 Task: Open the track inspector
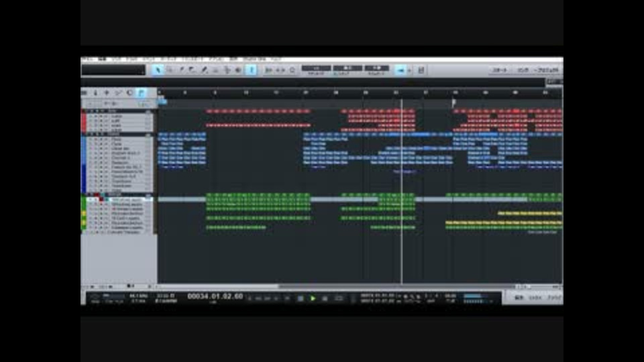tap(95, 93)
